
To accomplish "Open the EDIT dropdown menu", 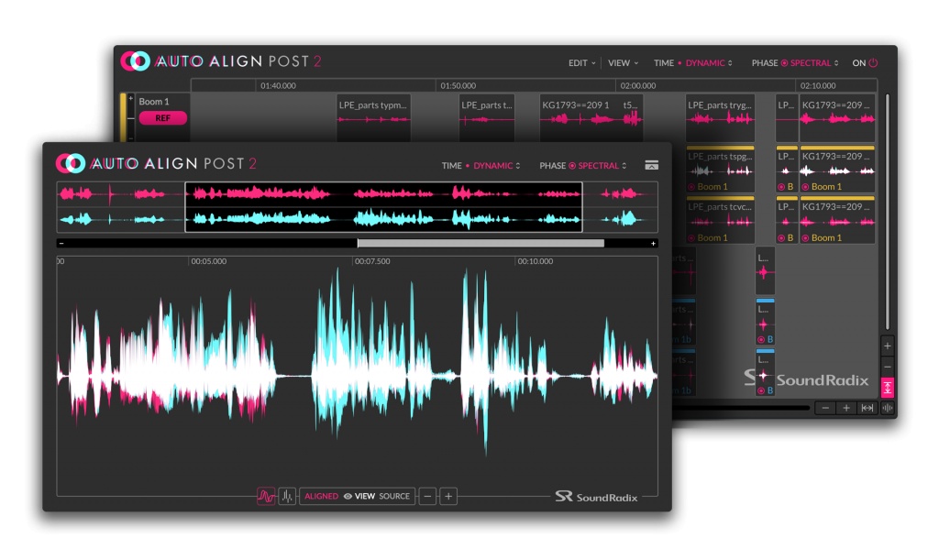I will pos(579,62).
